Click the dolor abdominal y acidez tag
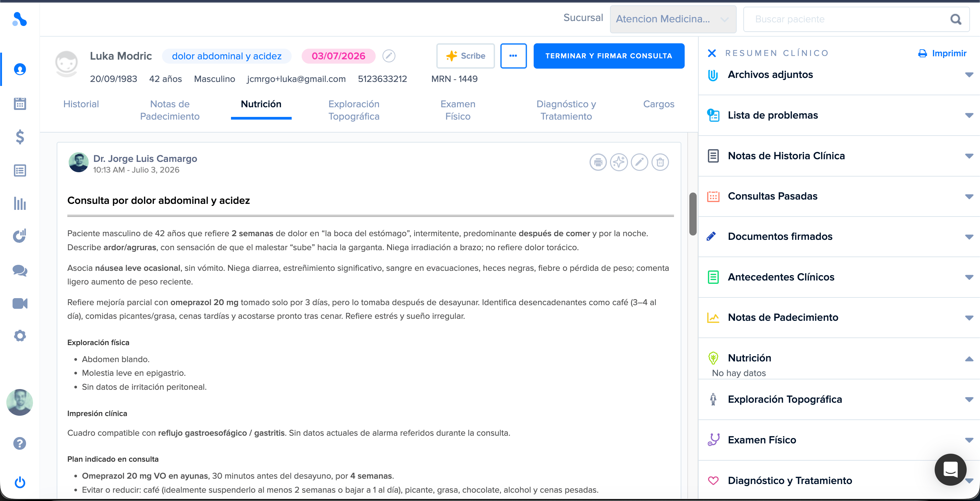Image resolution: width=980 pixels, height=501 pixels. (227, 56)
